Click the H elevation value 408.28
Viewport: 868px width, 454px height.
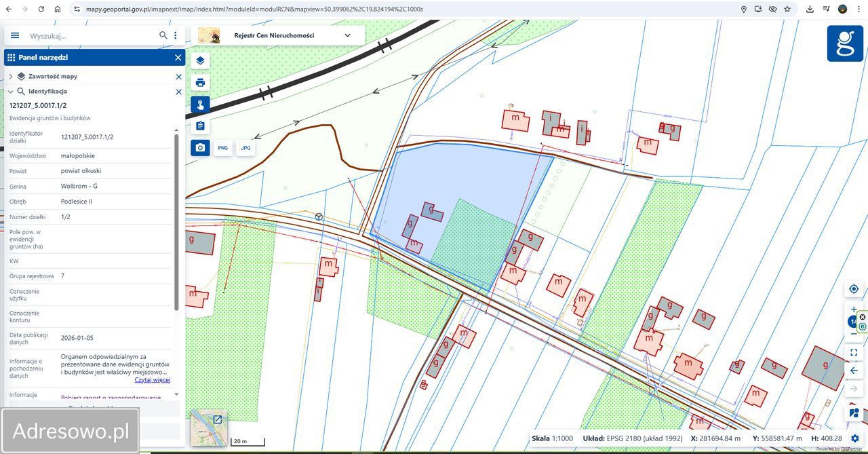[831, 438]
